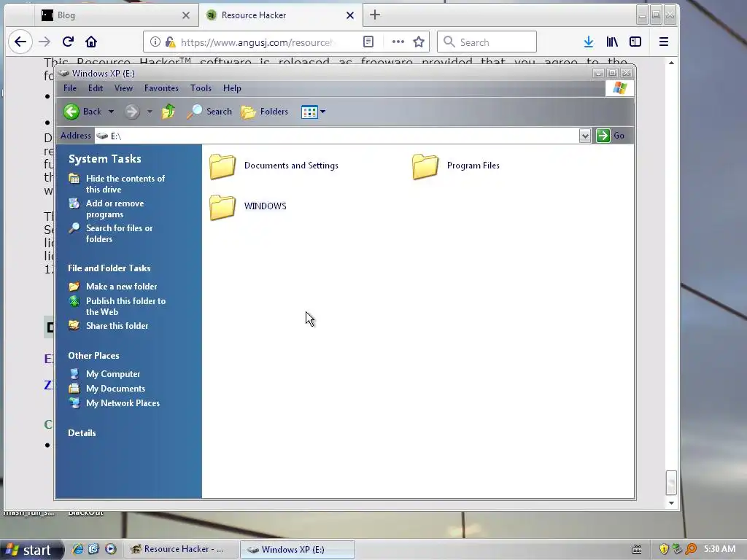Viewport: 747px width, 560px height.
Task: Expand the address bar dropdown
Action: pos(585,136)
